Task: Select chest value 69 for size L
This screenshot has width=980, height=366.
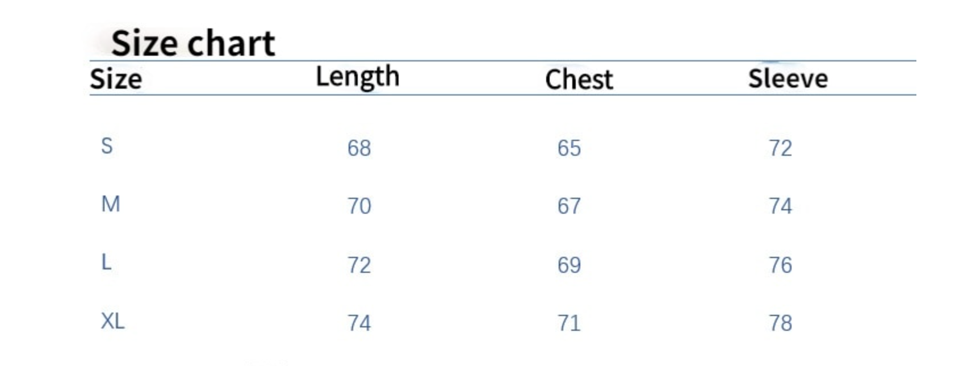Action: pyautogui.click(x=569, y=265)
